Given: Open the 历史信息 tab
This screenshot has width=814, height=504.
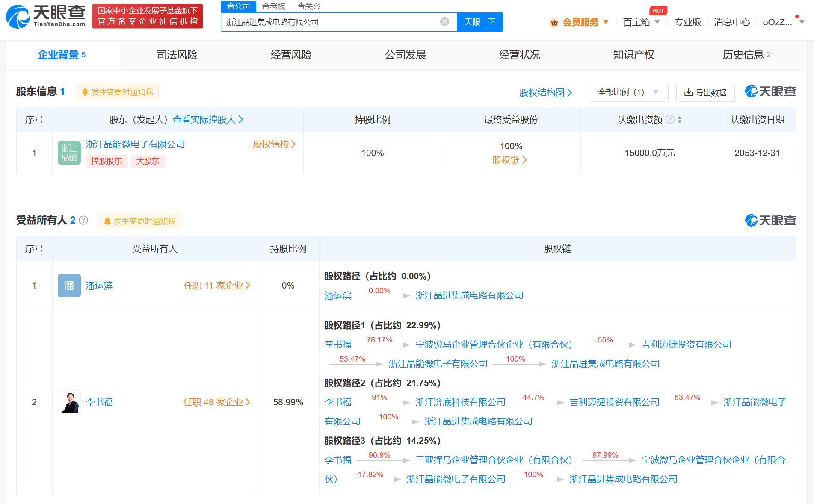Looking at the screenshot, I should 746,55.
